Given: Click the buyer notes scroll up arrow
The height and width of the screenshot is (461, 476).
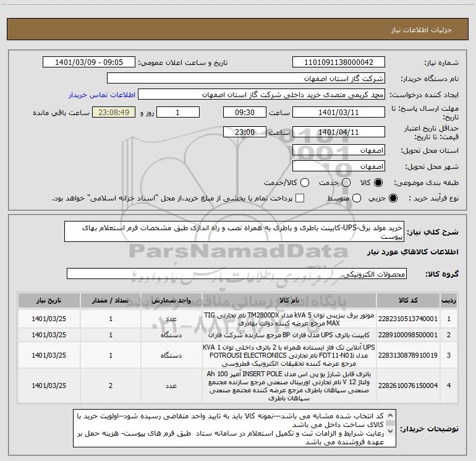Looking at the screenshot, I should tap(391, 415).
